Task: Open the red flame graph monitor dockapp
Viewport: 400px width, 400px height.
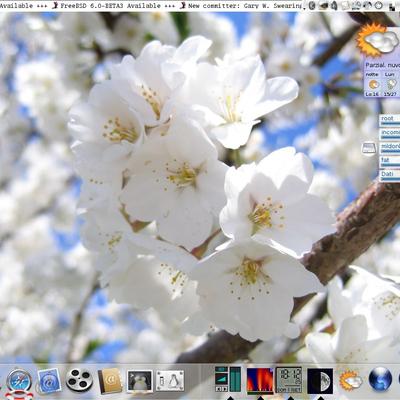Action: [x=260, y=381]
